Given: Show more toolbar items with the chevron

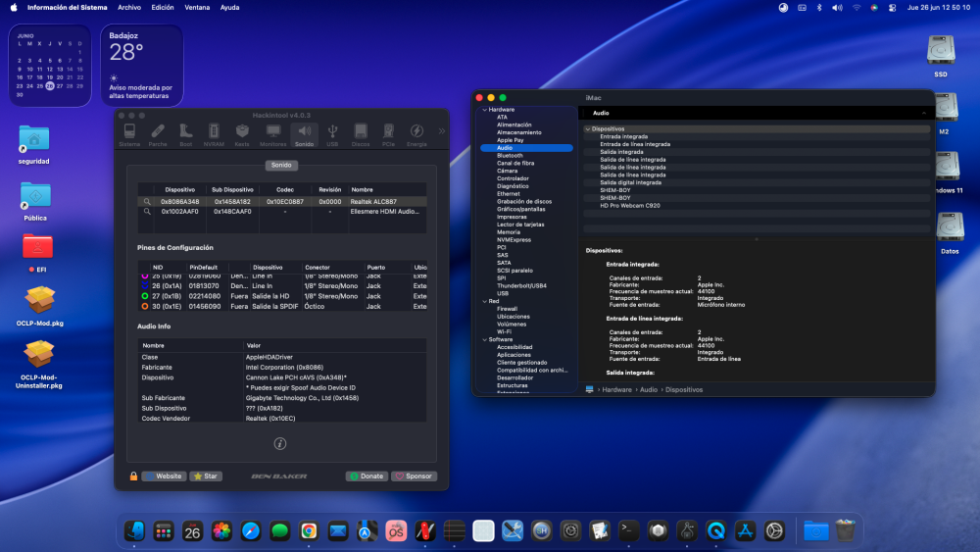Looking at the screenshot, I should [x=441, y=131].
